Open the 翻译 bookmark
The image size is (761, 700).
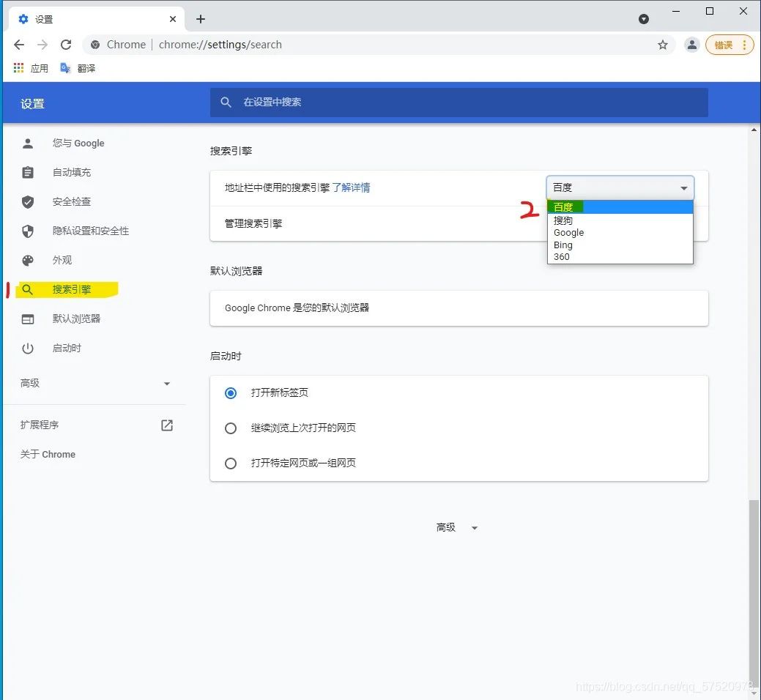point(78,68)
